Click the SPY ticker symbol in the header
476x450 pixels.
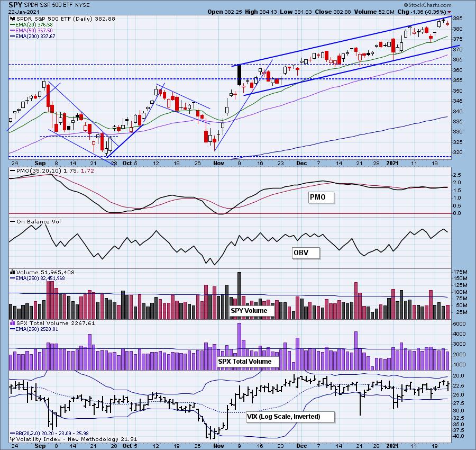(15, 5)
